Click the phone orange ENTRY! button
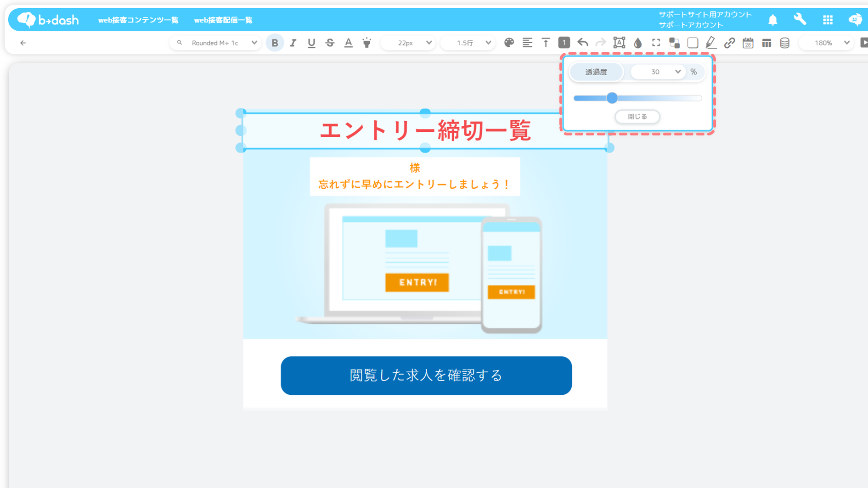Viewport: 868px width, 488px height. (511, 292)
